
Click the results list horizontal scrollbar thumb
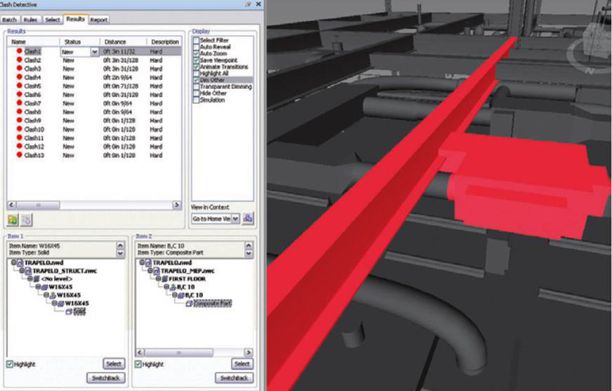click(x=38, y=205)
